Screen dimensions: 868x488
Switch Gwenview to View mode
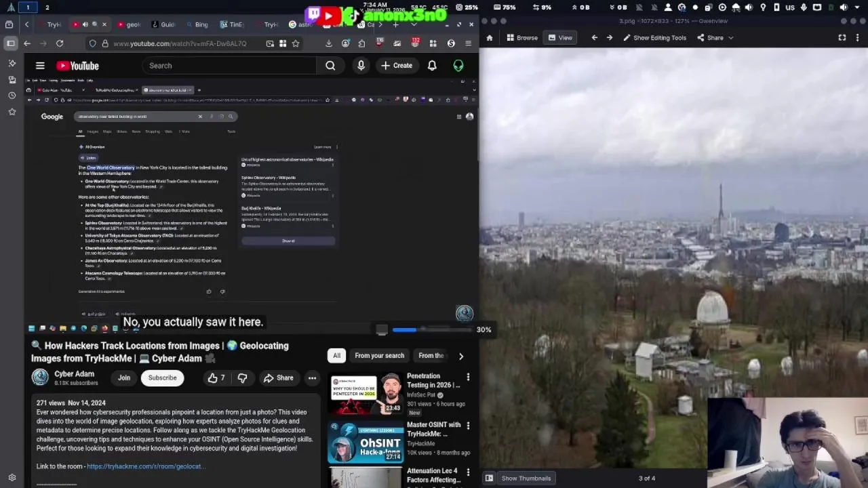560,38
